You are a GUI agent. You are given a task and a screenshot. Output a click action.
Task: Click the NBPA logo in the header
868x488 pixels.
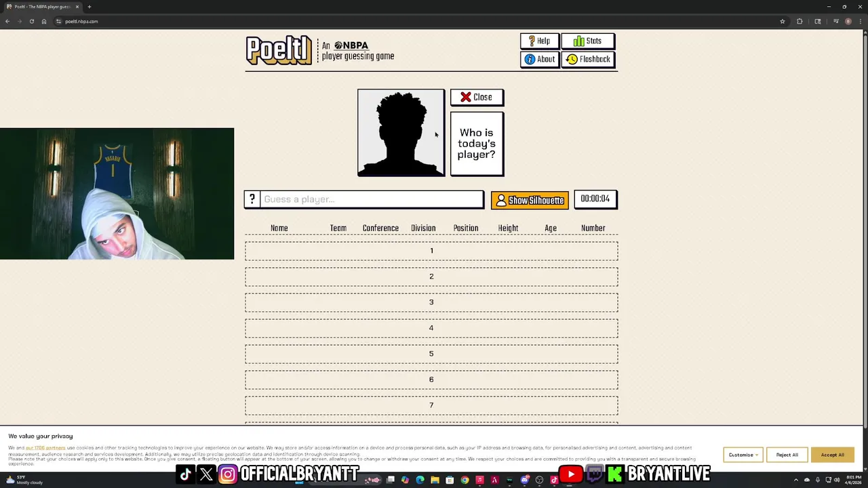click(x=351, y=45)
